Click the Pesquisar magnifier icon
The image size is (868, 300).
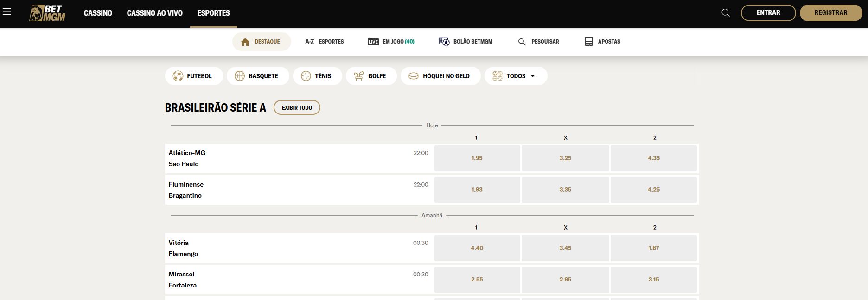tap(522, 42)
